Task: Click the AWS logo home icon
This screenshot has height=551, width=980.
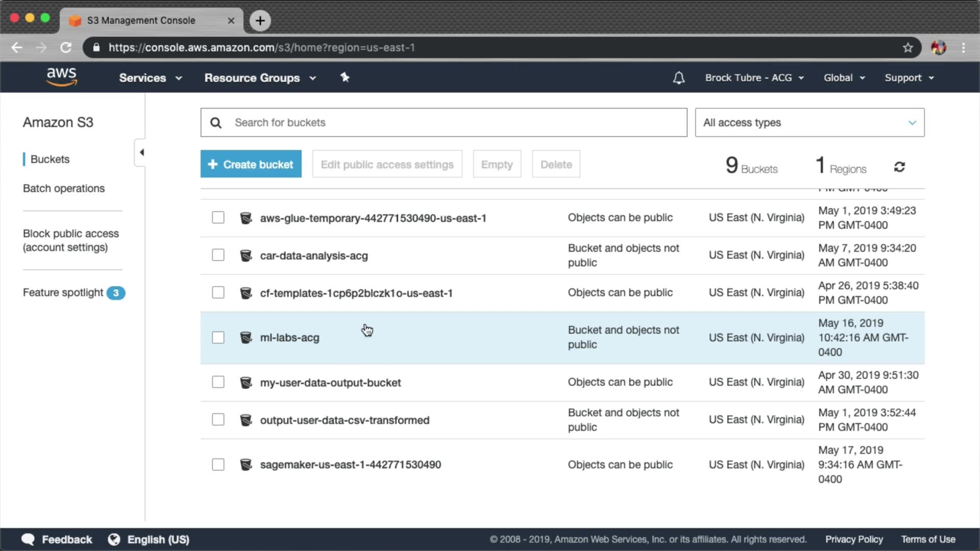Action: point(61,77)
